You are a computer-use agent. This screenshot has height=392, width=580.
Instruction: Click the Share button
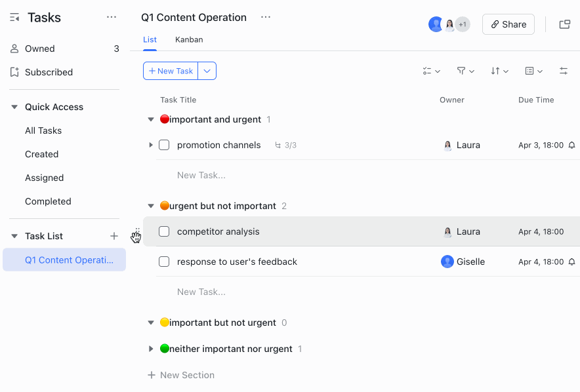point(508,24)
